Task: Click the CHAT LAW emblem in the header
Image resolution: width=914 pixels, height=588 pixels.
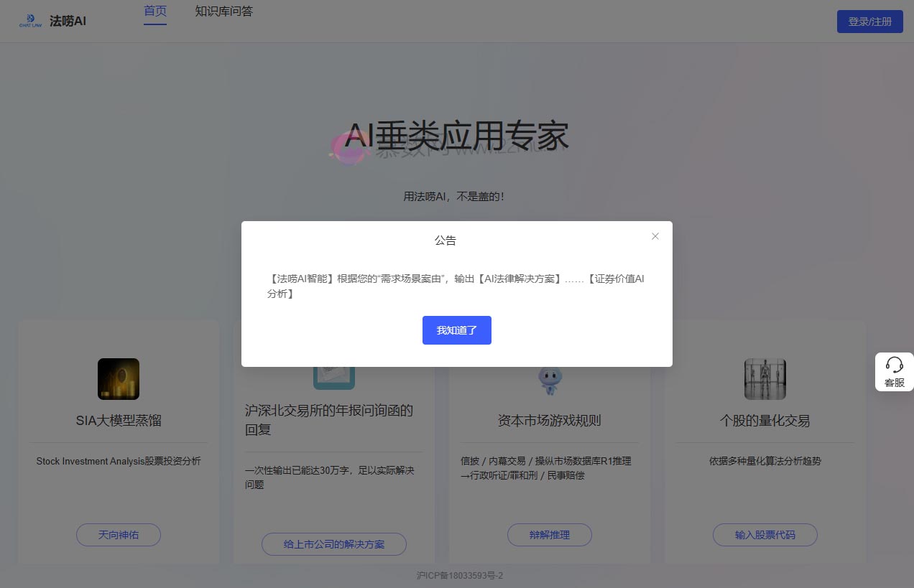Action: 29,19
